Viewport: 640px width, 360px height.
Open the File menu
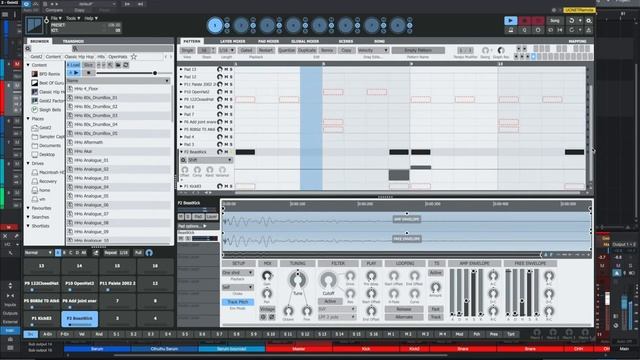point(56,18)
